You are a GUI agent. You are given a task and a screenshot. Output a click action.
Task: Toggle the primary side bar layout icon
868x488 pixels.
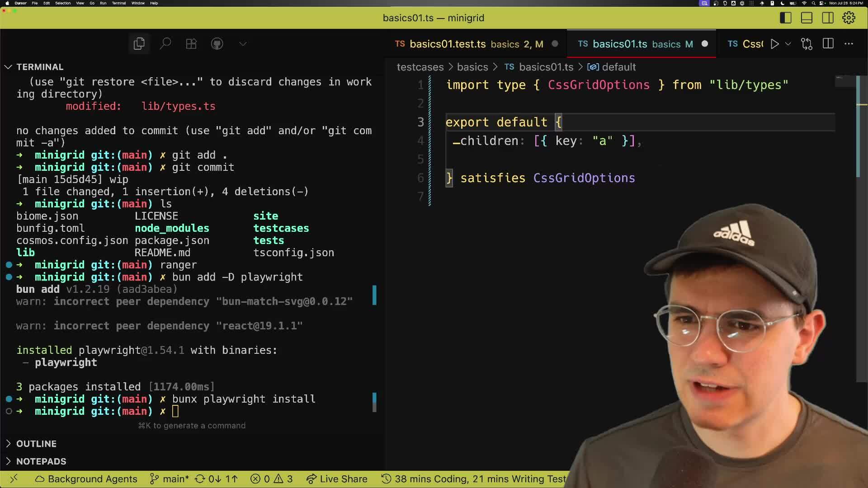tap(786, 18)
